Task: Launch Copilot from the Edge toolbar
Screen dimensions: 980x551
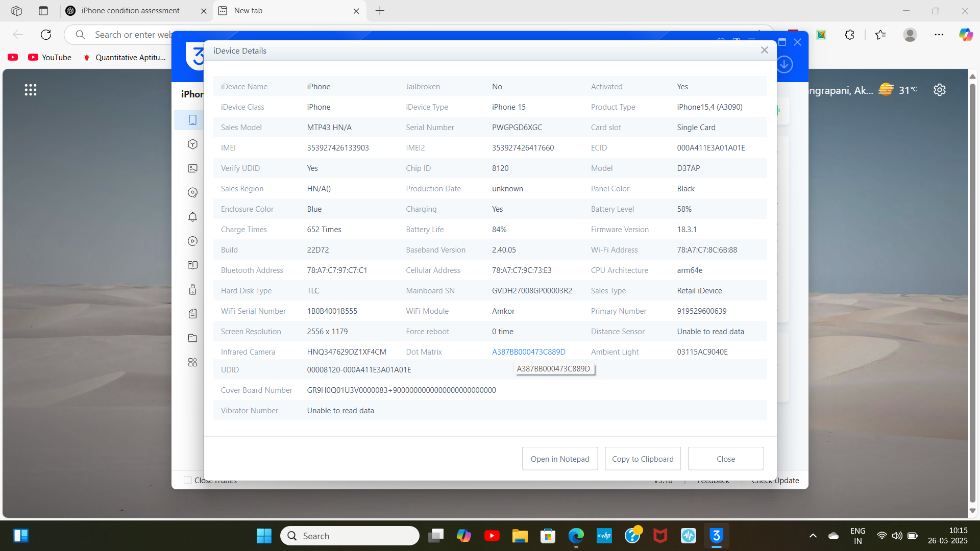Action: pyautogui.click(x=966, y=35)
